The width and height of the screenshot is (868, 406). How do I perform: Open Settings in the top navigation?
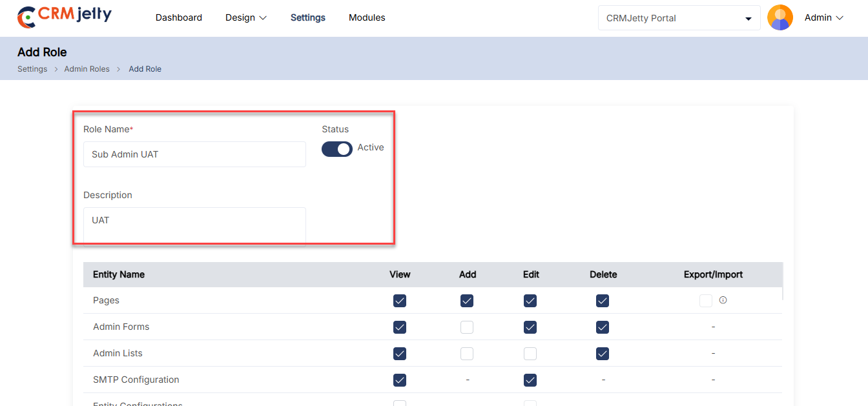click(x=308, y=18)
